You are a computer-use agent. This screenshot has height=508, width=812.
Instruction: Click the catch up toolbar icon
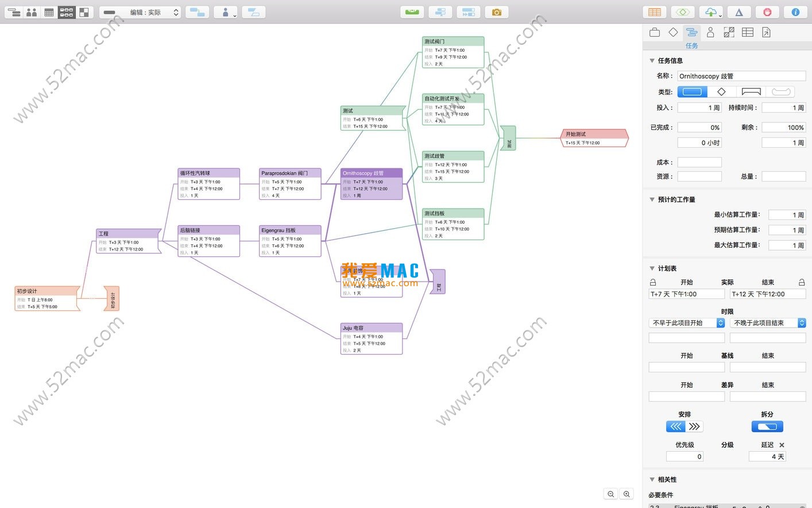pos(440,12)
